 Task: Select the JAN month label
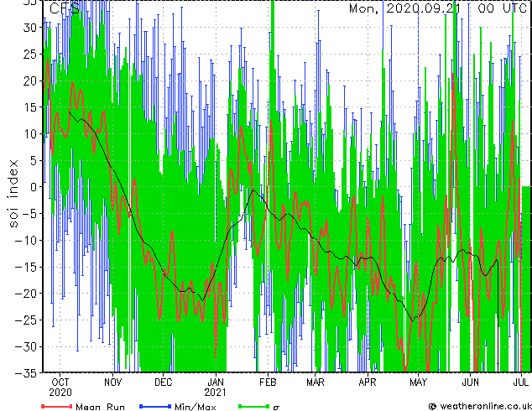pos(216,382)
